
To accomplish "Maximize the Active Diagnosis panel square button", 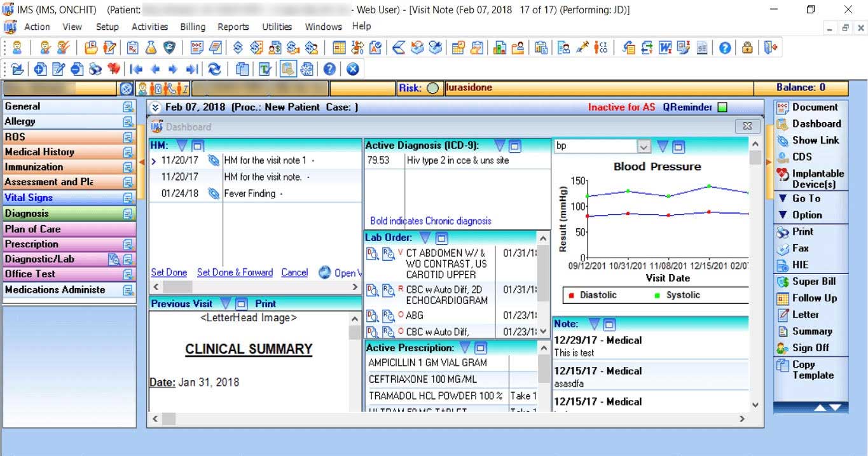I will pos(514,146).
